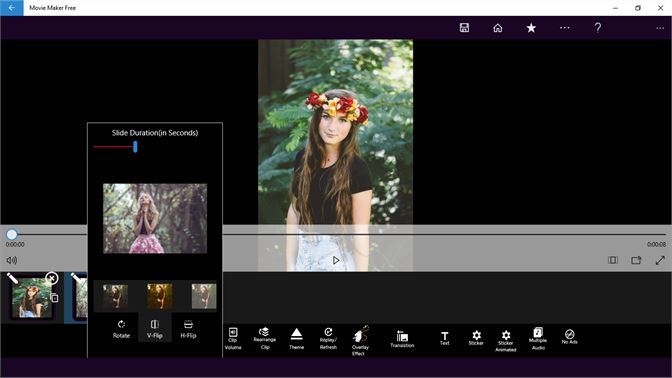Remove first clip with the X icon
Screen dimensions: 672x378
[52, 279]
